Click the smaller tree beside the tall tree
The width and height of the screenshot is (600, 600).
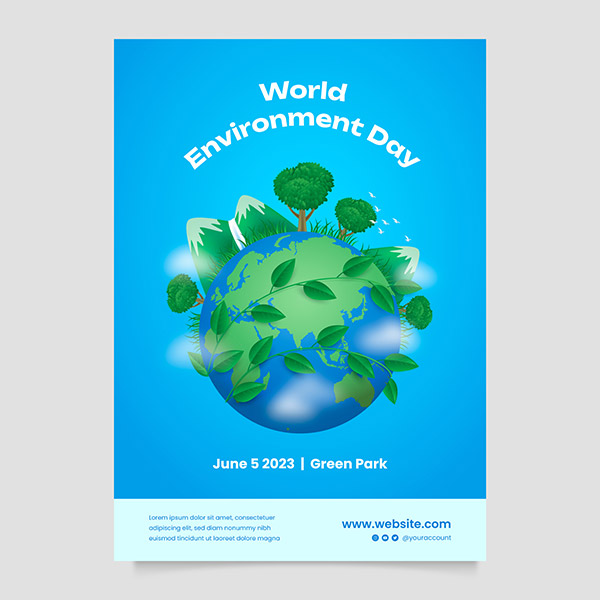tap(353, 214)
